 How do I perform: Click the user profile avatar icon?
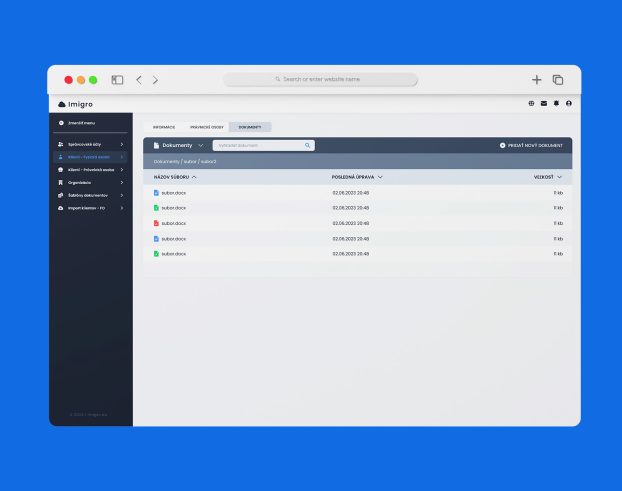point(568,103)
